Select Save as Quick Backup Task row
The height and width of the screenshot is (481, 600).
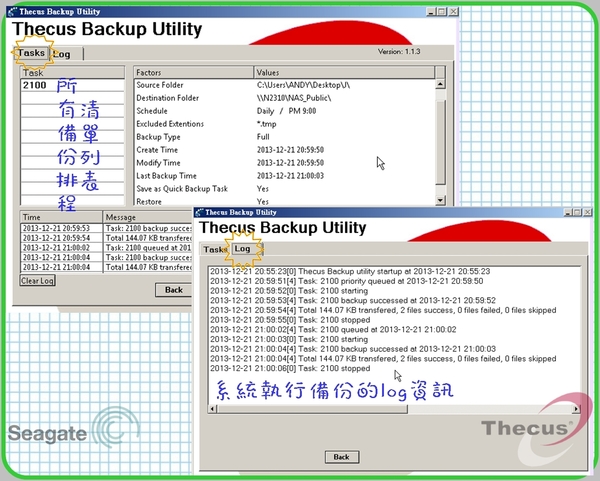tap(285, 189)
